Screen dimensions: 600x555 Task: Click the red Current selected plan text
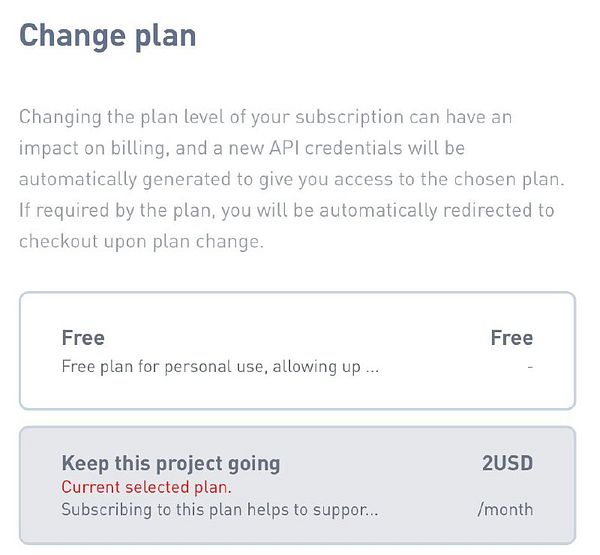(147, 487)
